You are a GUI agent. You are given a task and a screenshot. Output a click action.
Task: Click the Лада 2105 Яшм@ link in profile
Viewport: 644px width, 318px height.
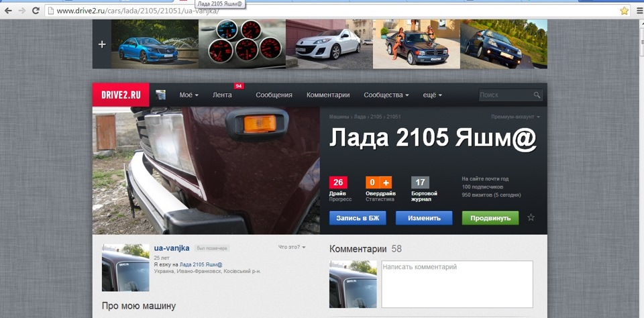(201, 264)
